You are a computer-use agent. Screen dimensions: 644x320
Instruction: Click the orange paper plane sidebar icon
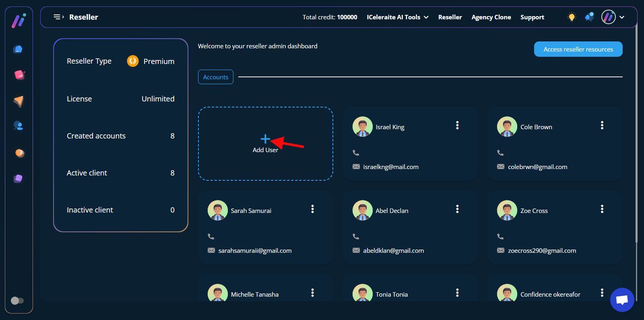[19, 101]
